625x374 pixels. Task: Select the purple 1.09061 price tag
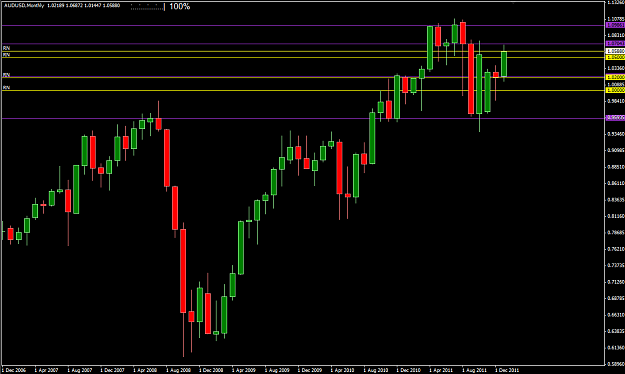615,25
